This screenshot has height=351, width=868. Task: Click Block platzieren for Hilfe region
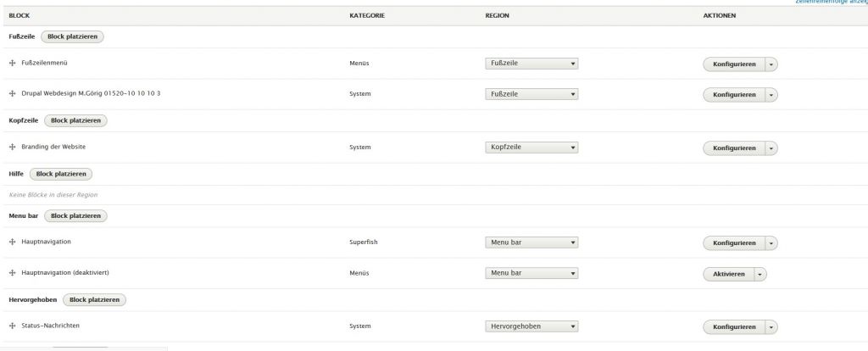(x=61, y=174)
